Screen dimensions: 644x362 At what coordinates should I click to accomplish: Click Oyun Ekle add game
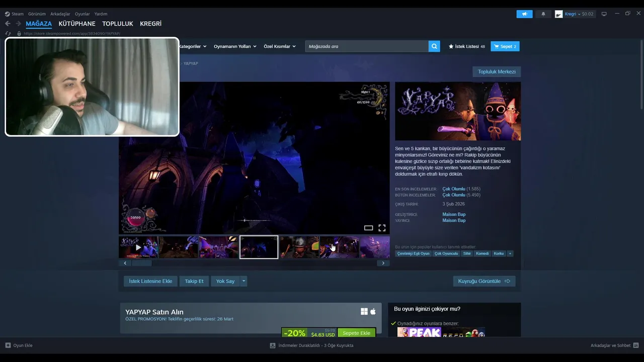(19, 345)
